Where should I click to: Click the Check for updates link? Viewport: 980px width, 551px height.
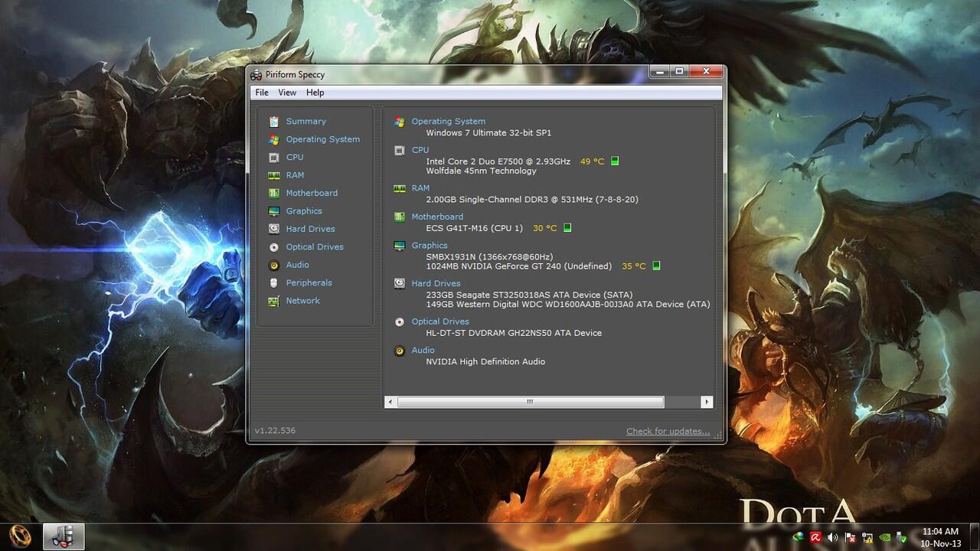(x=668, y=431)
